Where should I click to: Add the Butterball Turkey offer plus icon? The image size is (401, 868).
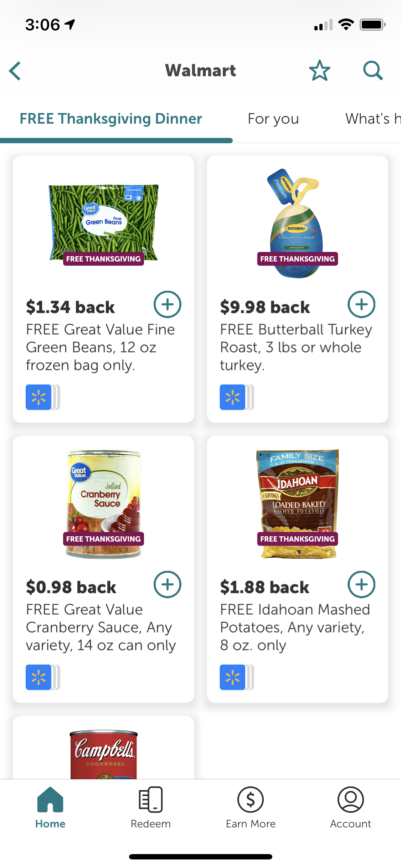click(x=361, y=305)
